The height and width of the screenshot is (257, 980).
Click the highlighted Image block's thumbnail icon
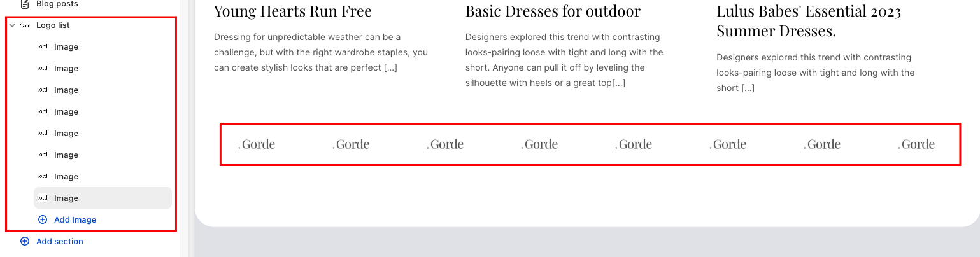coord(43,198)
